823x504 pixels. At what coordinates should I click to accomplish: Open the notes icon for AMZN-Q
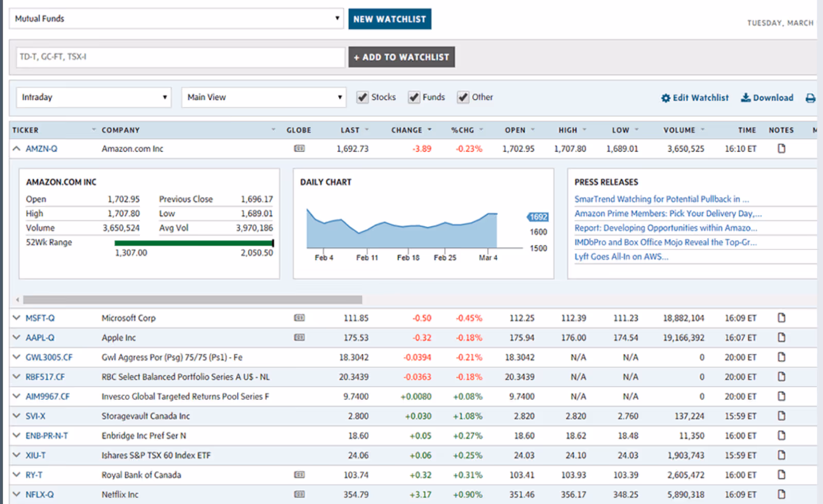(781, 149)
